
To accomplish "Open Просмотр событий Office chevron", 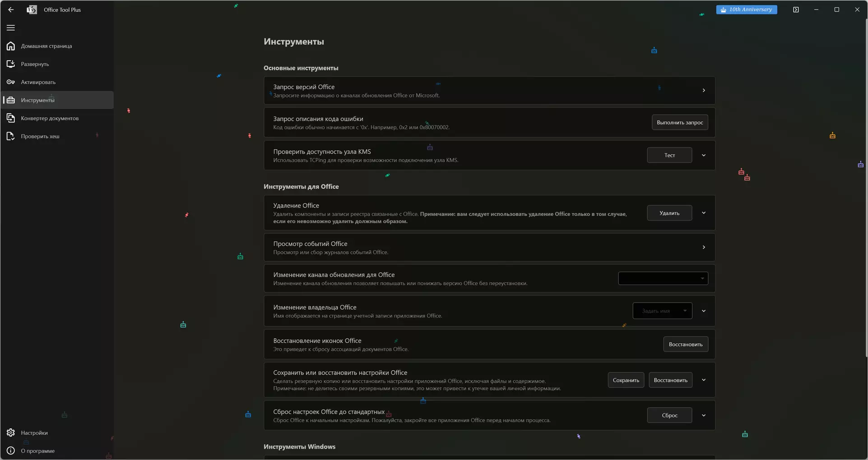I will pos(704,247).
